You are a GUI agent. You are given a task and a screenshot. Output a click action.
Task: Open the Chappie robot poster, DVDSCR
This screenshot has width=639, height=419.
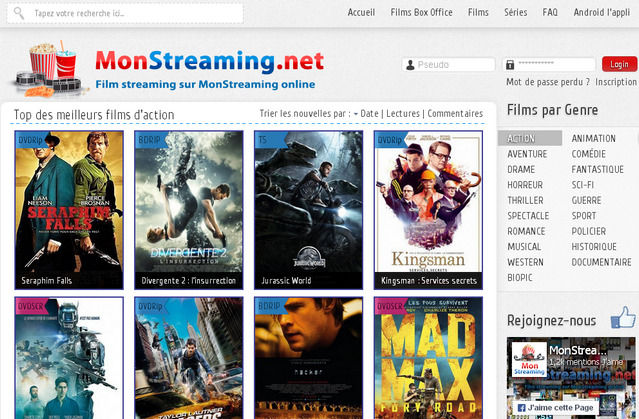[x=69, y=358]
